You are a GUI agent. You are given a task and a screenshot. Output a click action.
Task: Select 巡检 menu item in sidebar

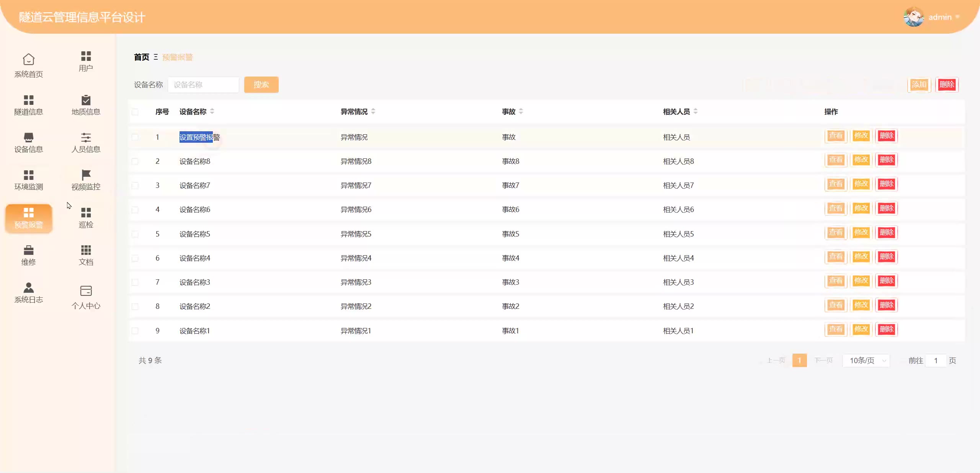[x=86, y=218]
